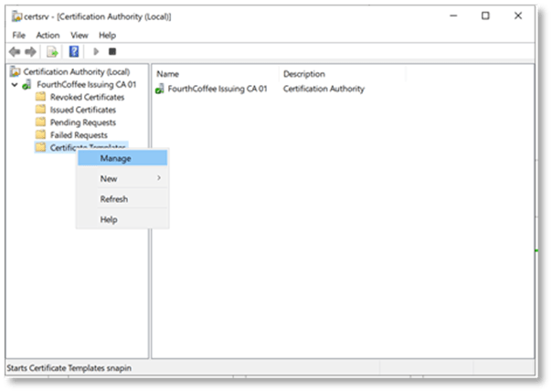Select the Pending Requests folder
Screen dimensions: 552x392
click(80, 122)
